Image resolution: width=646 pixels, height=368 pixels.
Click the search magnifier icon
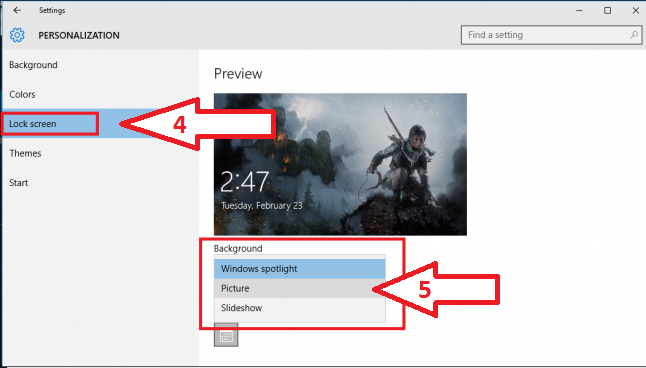point(634,35)
